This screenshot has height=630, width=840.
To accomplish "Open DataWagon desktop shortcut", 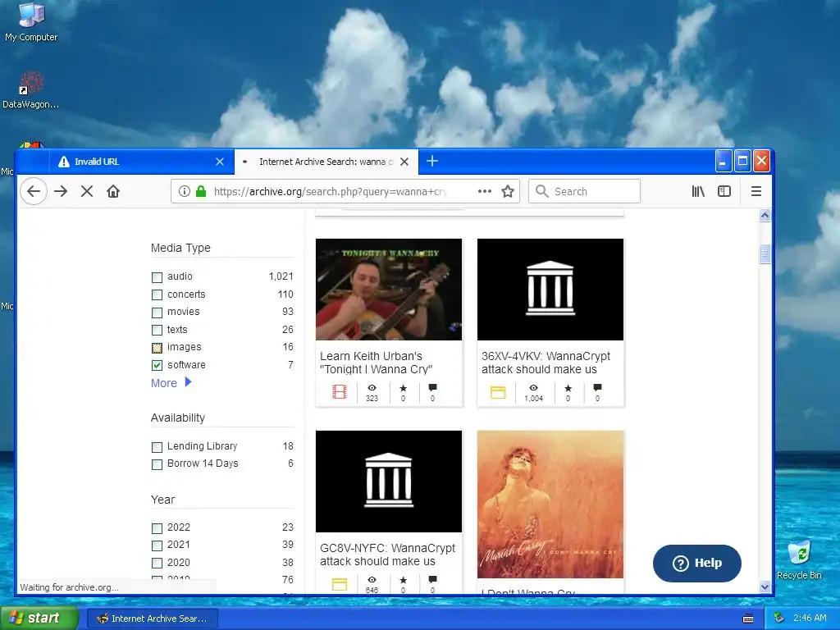I will tap(30, 90).
